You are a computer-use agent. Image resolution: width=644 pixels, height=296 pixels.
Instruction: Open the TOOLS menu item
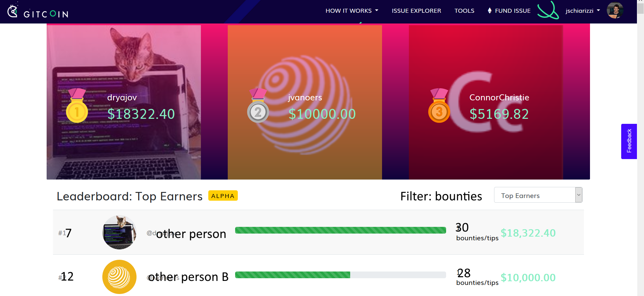[x=464, y=10]
